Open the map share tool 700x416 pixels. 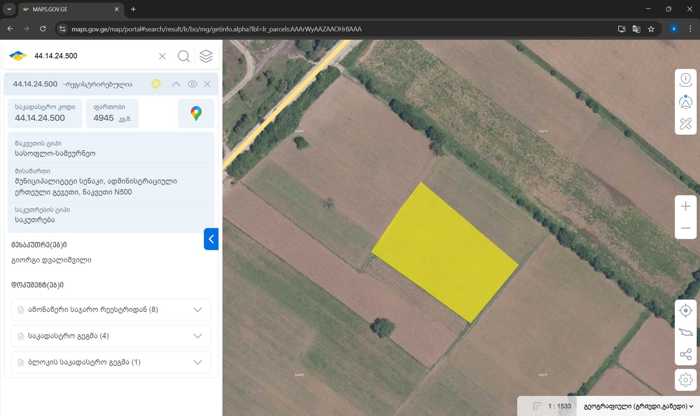[x=685, y=355]
